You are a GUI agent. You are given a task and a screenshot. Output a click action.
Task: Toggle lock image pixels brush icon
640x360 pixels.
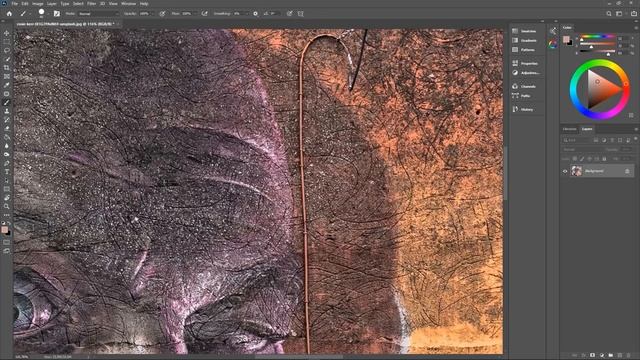582,158
